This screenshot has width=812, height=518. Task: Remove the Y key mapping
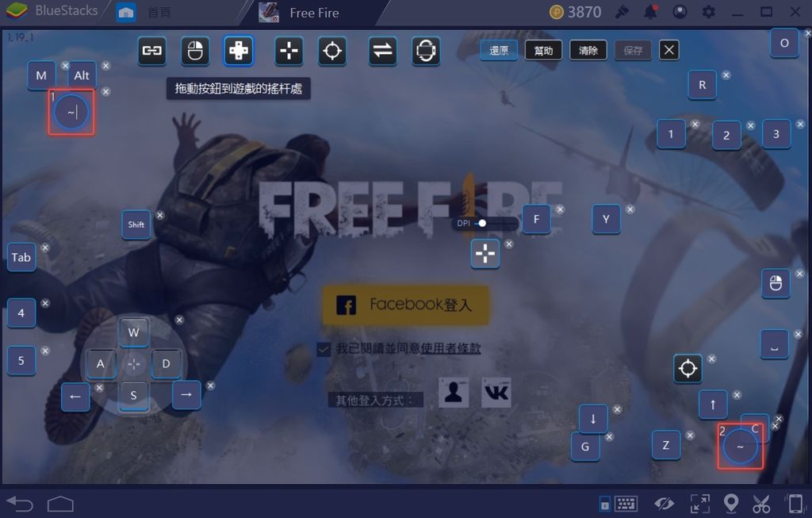tap(630, 209)
